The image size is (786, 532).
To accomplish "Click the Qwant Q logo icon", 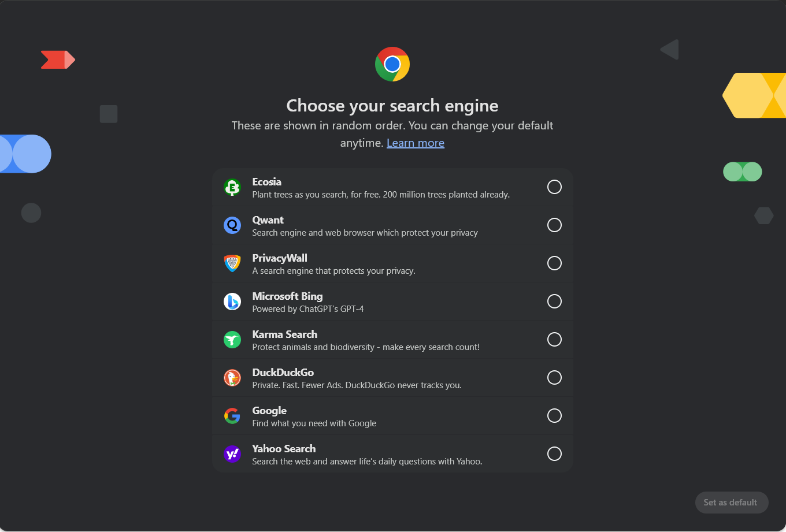I will click(x=232, y=225).
